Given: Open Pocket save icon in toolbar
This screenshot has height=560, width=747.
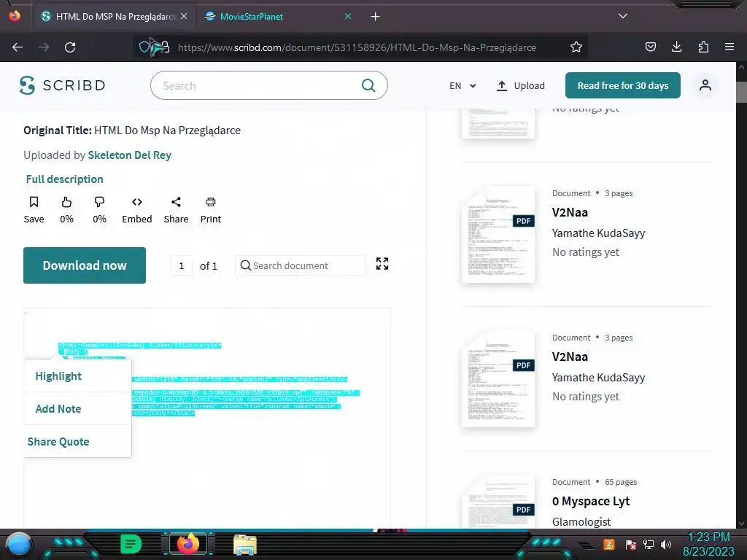Looking at the screenshot, I should pyautogui.click(x=650, y=47).
